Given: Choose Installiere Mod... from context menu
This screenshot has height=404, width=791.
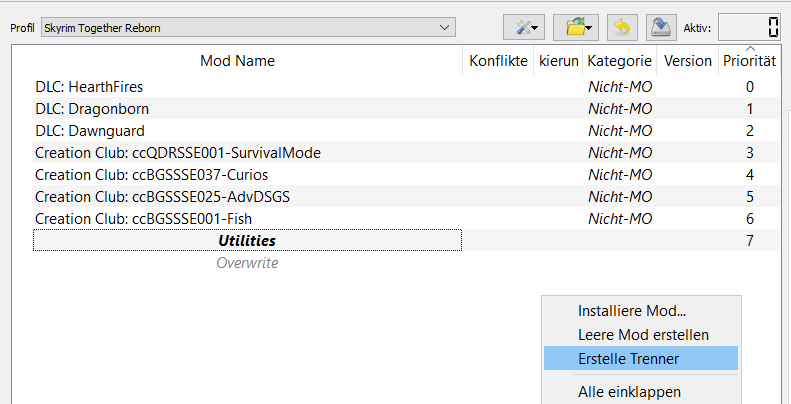Looking at the screenshot, I should coord(641,310).
